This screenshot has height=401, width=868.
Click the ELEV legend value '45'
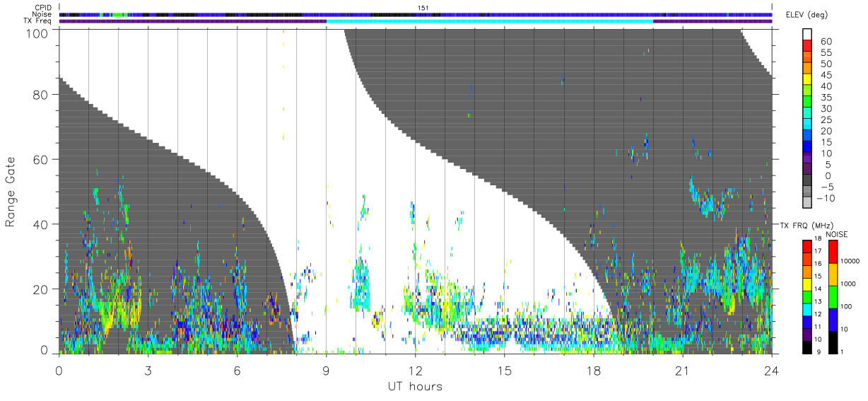[x=826, y=75]
